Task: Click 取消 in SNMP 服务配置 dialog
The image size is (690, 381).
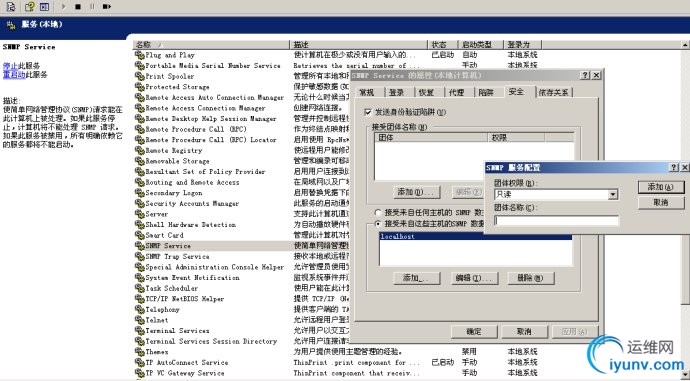Action: click(661, 202)
